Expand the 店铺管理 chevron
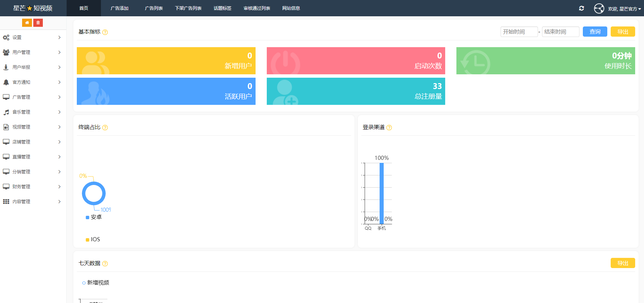Screen dimensions: 644x303 (x=59, y=142)
